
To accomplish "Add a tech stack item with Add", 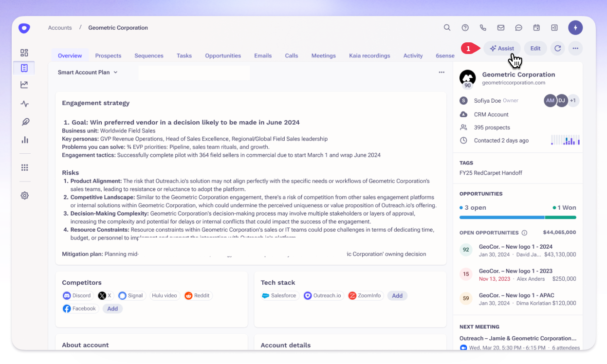I will (x=397, y=295).
